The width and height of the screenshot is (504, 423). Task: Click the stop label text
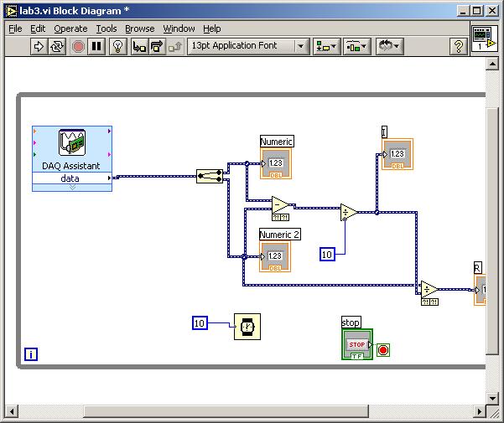tap(351, 322)
